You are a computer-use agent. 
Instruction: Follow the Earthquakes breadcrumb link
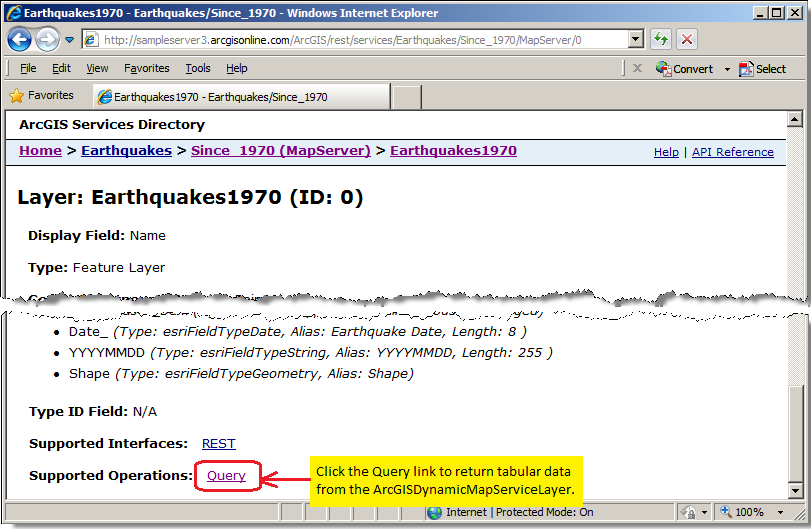(126, 150)
